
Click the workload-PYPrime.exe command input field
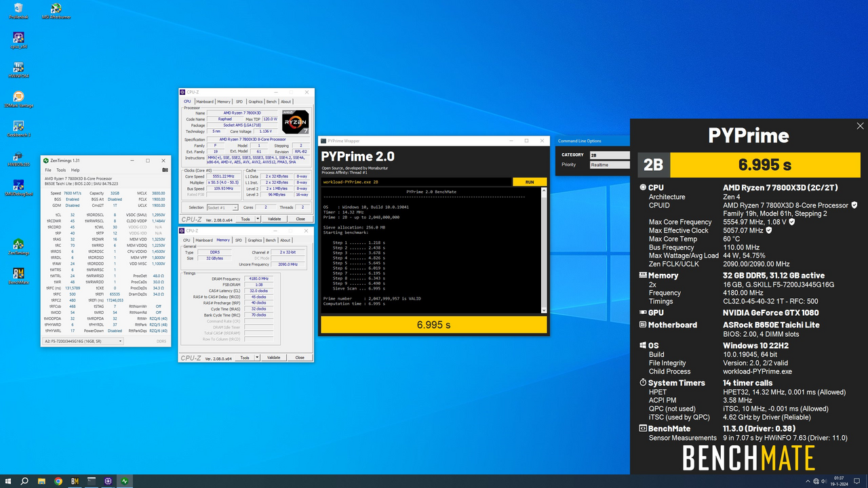click(x=416, y=182)
